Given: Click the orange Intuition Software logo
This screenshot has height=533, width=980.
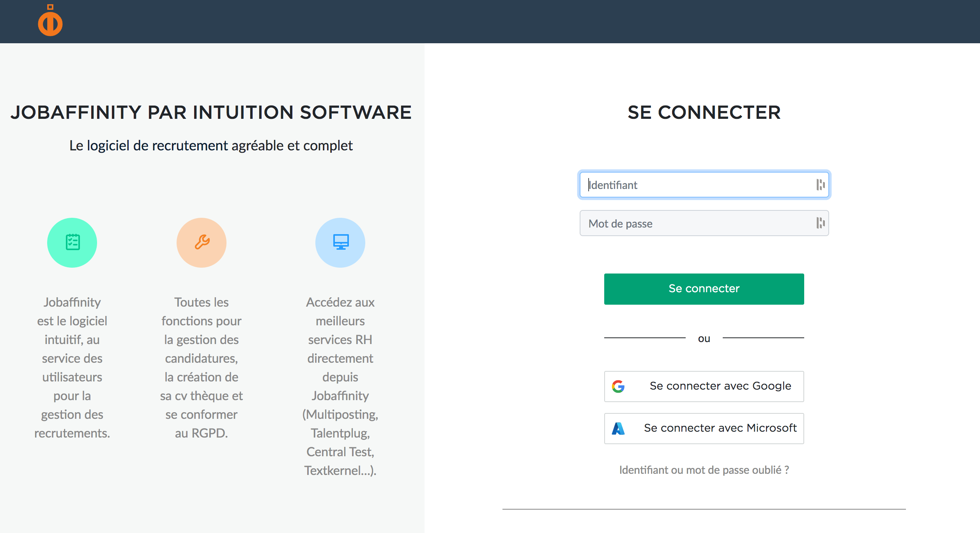Looking at the screenshot, I should click(x=50, y=20).
